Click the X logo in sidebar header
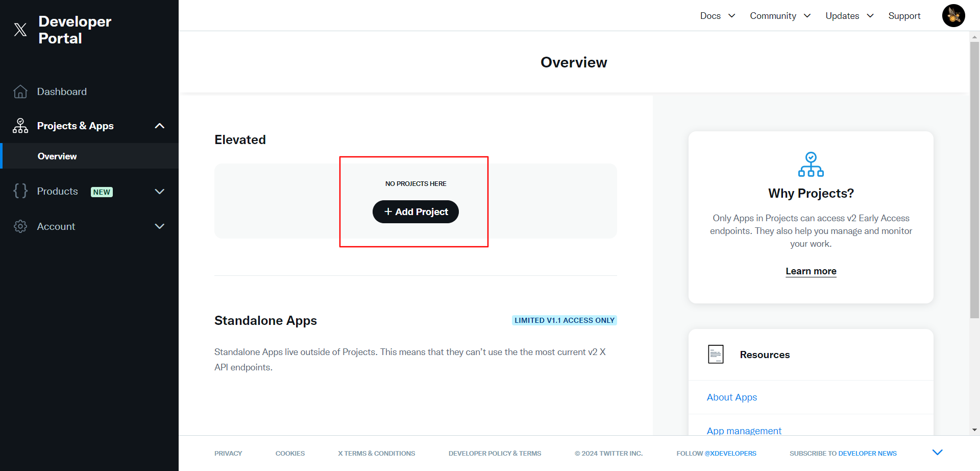Image resolution: width=980 pixels, height=471 pixels. pos(20,30)
